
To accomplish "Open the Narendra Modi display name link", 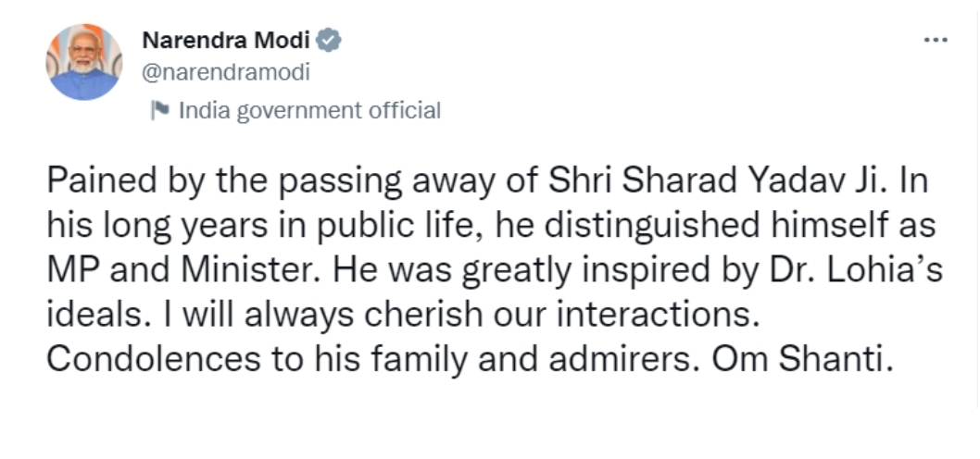I will [x=226, y=41].
